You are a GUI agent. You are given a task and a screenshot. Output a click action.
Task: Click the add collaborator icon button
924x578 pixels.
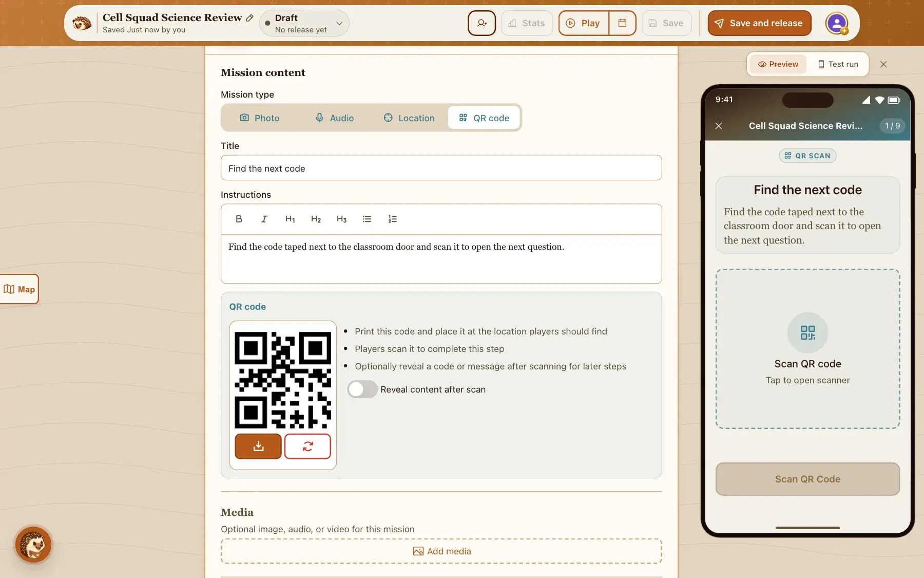click(482, 23)
